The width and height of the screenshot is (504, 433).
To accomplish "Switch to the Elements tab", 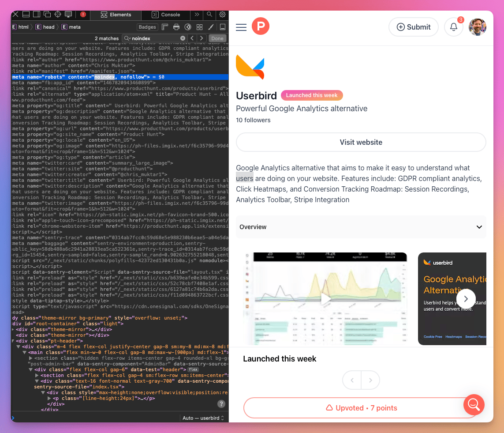I will click(116, 15).
